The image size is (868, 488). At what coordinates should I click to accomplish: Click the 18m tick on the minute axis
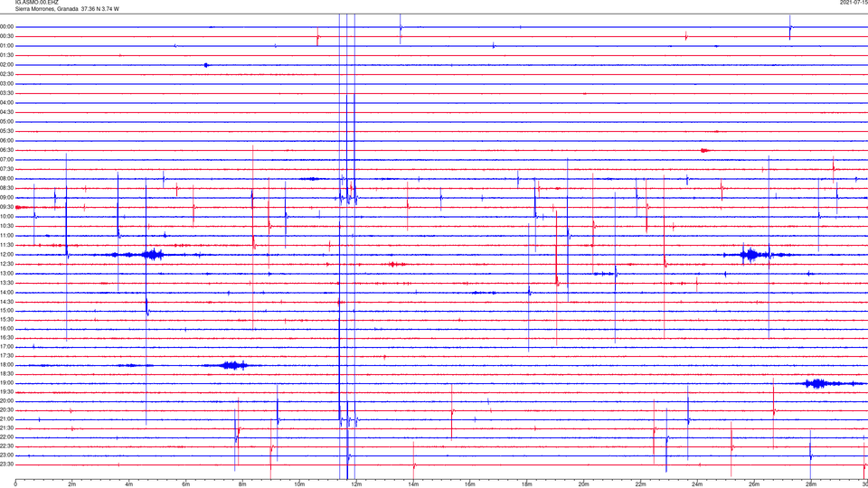(526, 484)
